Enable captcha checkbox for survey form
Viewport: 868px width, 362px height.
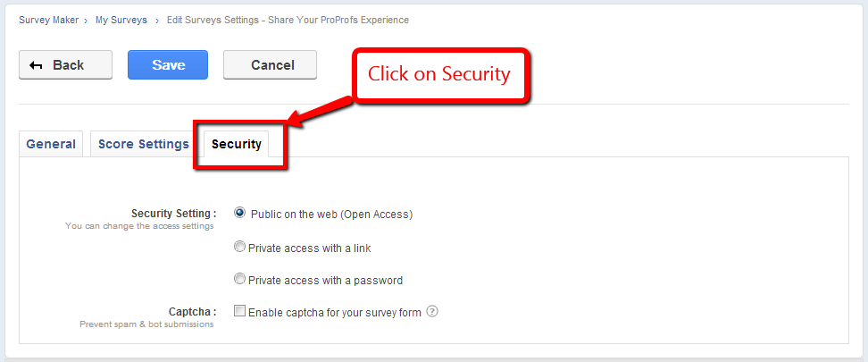point(239,312)
